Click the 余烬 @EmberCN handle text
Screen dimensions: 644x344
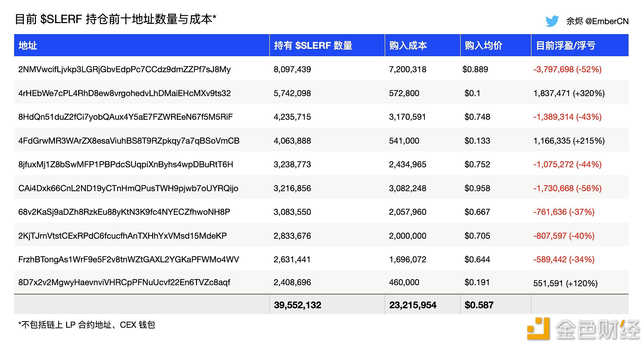click(597, 21)
